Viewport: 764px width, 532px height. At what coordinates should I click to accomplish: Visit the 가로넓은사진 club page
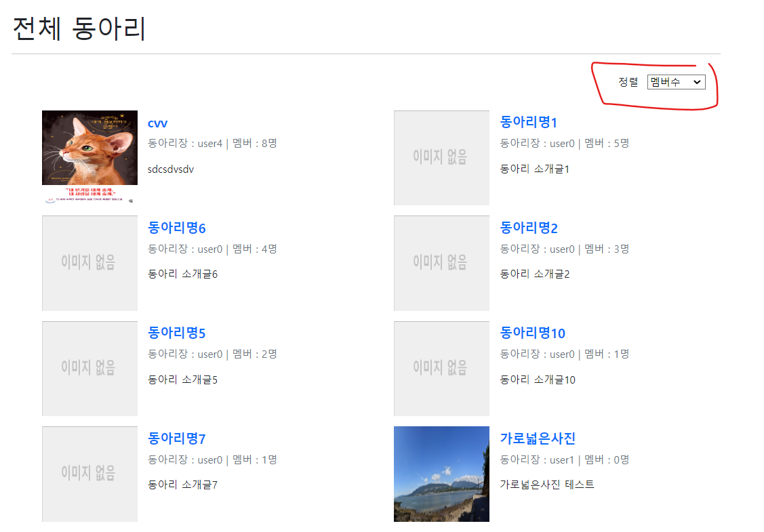[538, 438]
